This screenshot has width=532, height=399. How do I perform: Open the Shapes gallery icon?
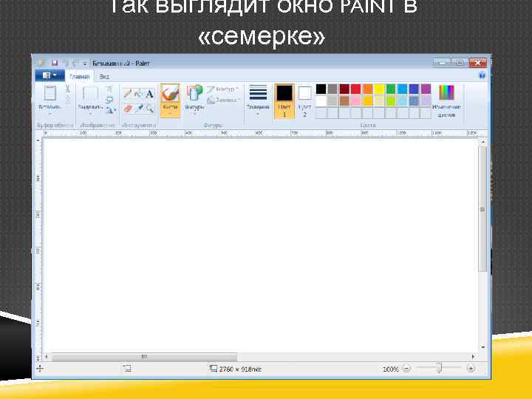[194, 93]
